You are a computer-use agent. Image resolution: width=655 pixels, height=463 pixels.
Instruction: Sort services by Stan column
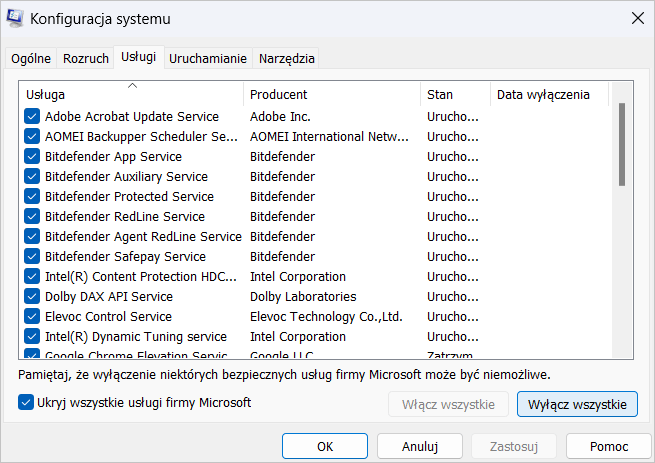coord(456,94)
